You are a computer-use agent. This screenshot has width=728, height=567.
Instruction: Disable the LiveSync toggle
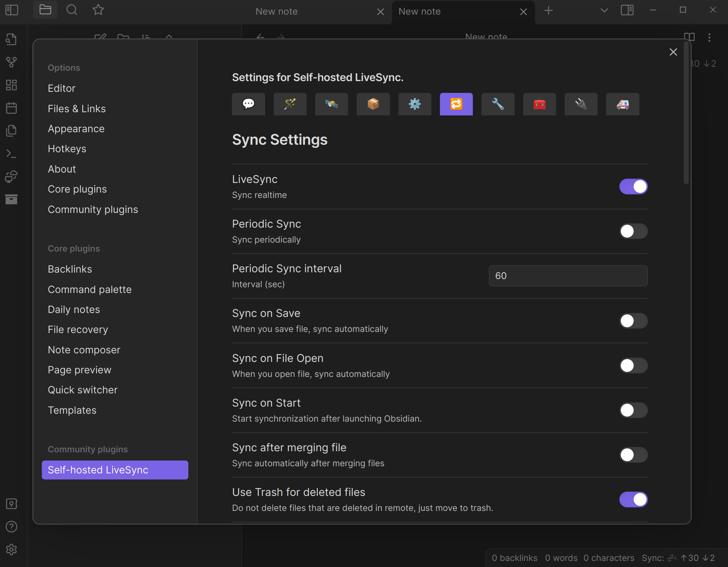[633, 186]
